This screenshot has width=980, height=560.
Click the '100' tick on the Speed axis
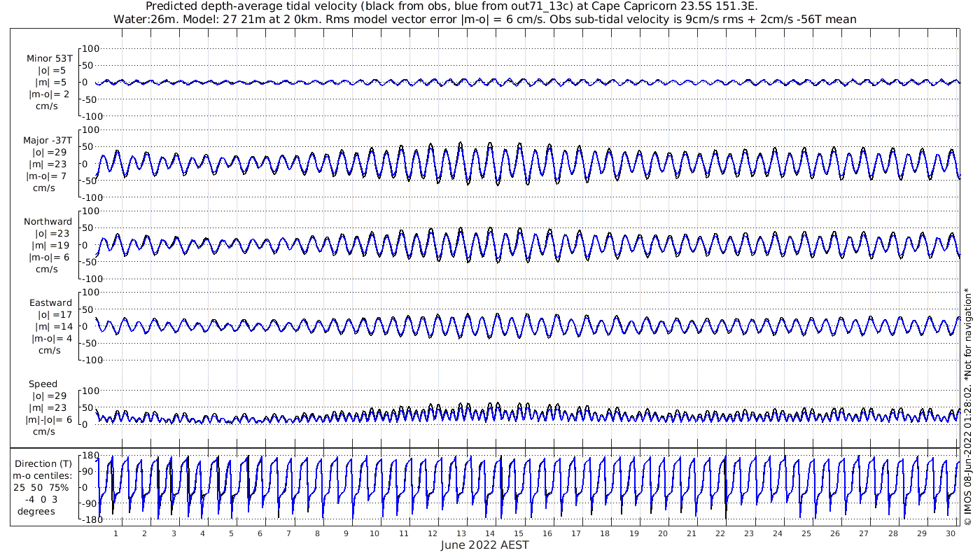[x=92, y=390]
